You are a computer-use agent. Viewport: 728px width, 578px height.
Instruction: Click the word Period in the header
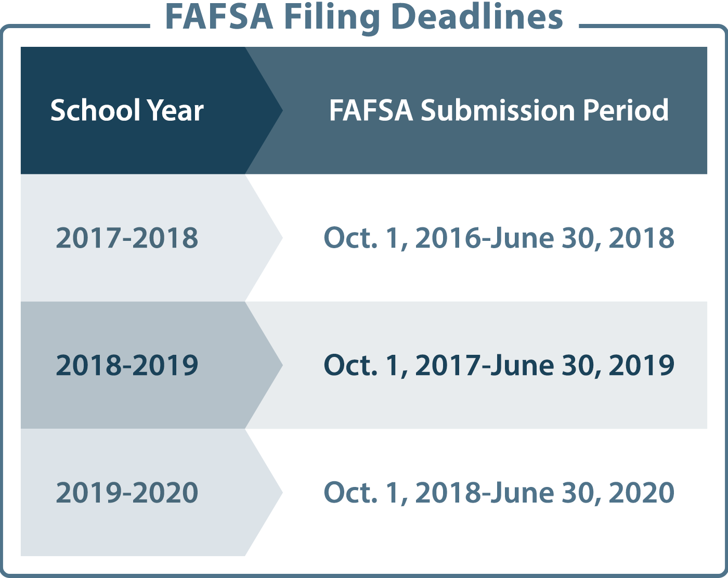coord(626,110)
